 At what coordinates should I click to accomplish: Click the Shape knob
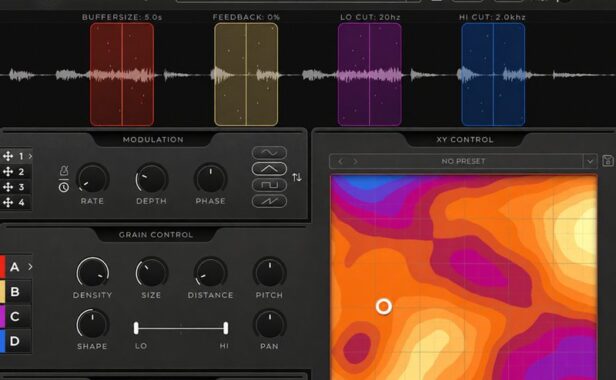[92, 325]
